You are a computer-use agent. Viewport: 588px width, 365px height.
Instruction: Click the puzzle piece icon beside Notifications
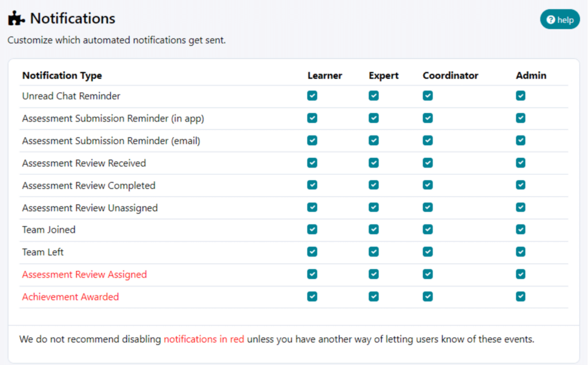(x=16, y=18)
